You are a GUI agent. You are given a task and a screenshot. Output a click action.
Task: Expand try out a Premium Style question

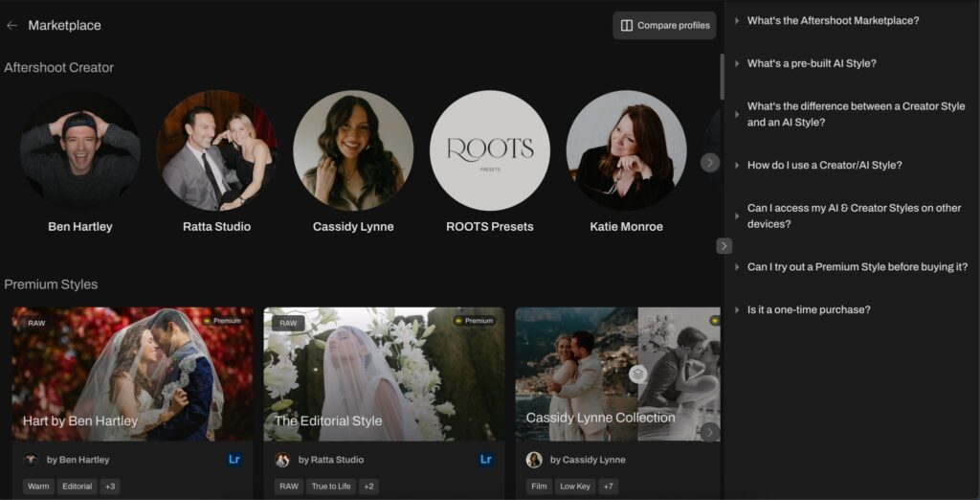(852, 267)
